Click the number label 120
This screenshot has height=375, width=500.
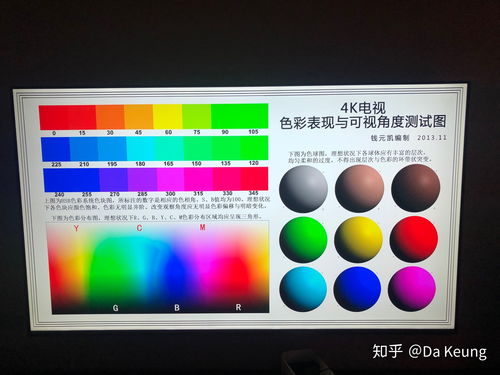coord(254,163)
